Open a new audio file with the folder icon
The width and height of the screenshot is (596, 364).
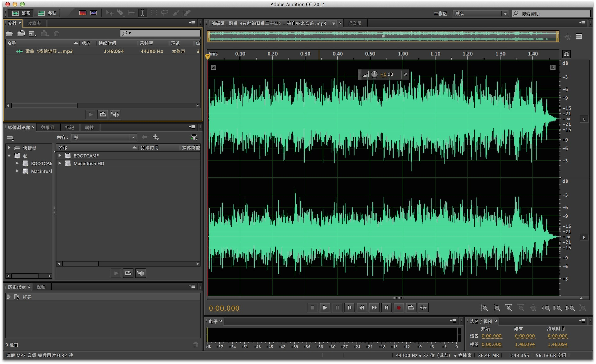(9, 33)
